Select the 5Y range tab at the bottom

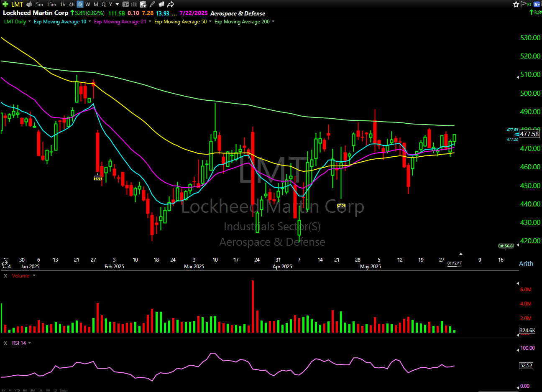[4, 390]
